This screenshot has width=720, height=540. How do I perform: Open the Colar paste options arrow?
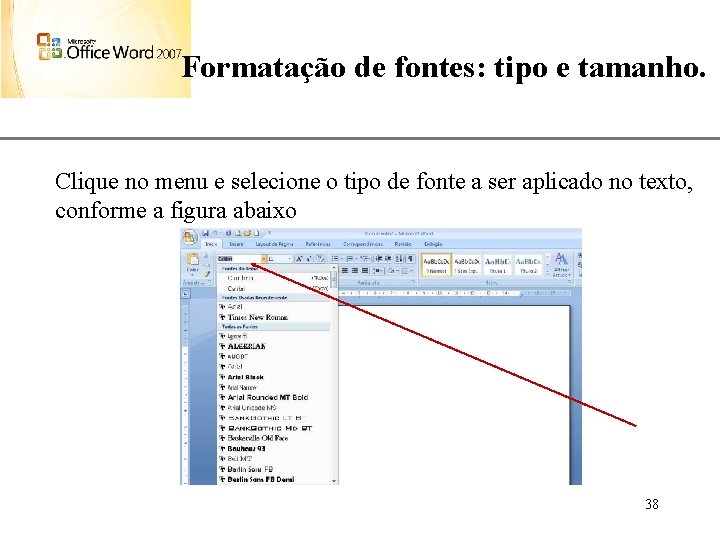tap(192, 275)
